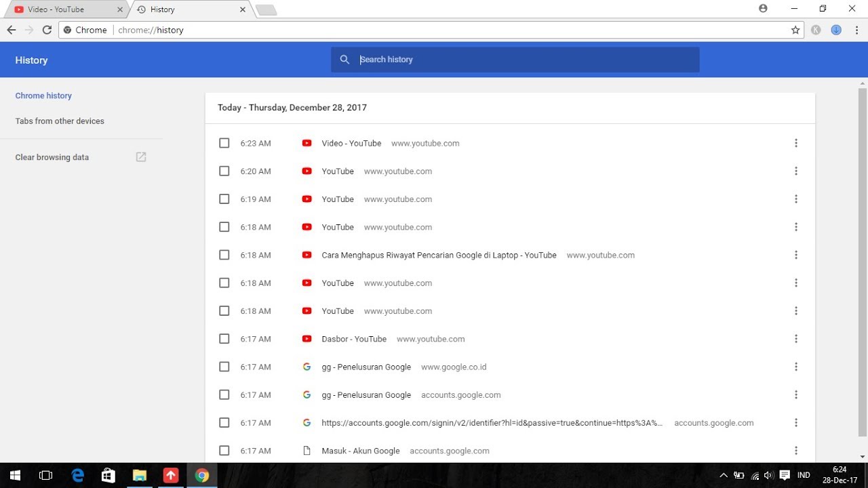The width and height of the screenshot is (868, 488).
Task: Click the page vertical scrollbar thumb
Action: (863, 261)
